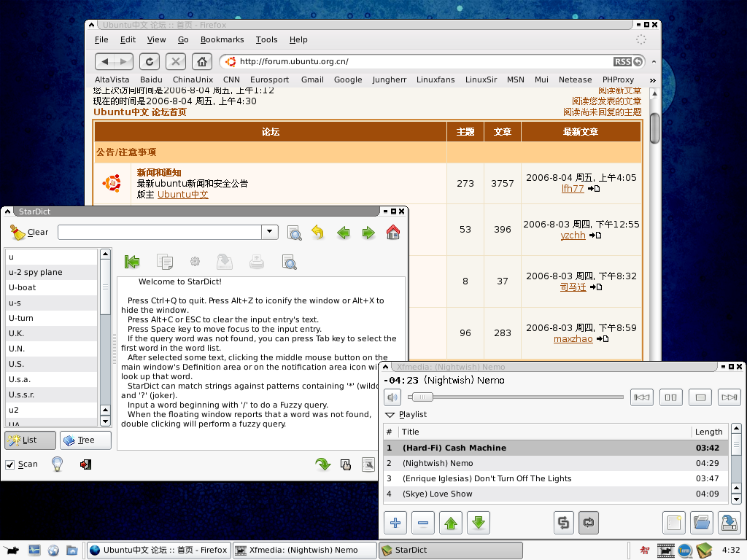This screenshot has height=560, width=747.
Task: Click the Firefox back arrow button
Action: point(105,61)
